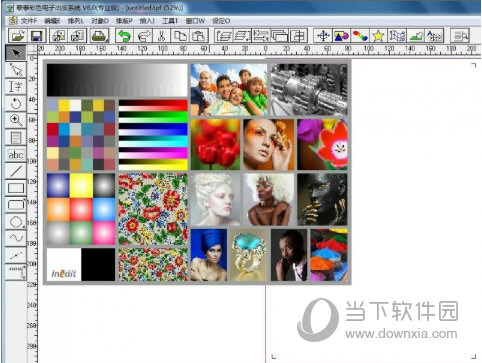The height and width of the screenshot is (363, 482).
Task: Click the floppy disk save icon
Action: point(36,36)
